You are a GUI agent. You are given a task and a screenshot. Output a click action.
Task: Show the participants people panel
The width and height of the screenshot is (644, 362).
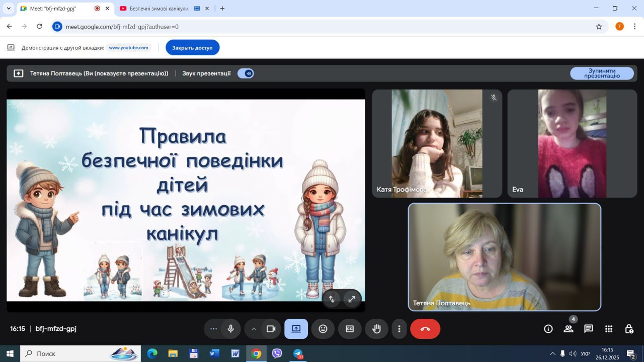569,329
